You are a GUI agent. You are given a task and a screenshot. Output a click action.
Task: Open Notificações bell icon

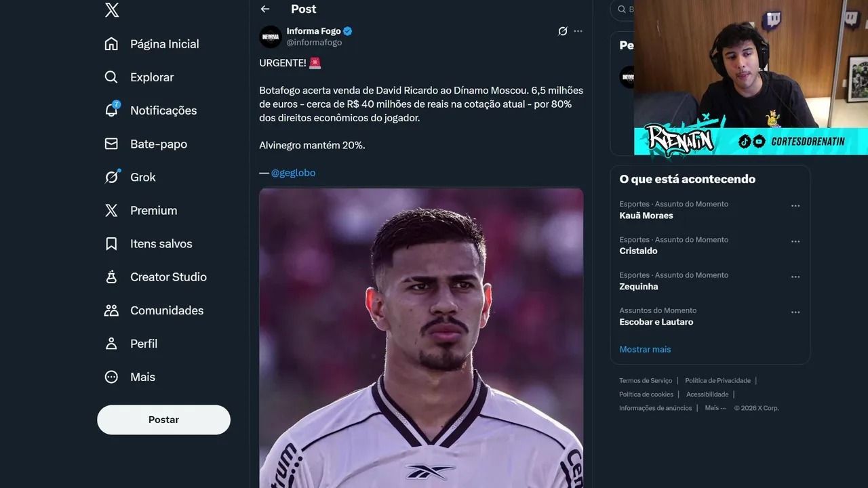coord(111,110)
